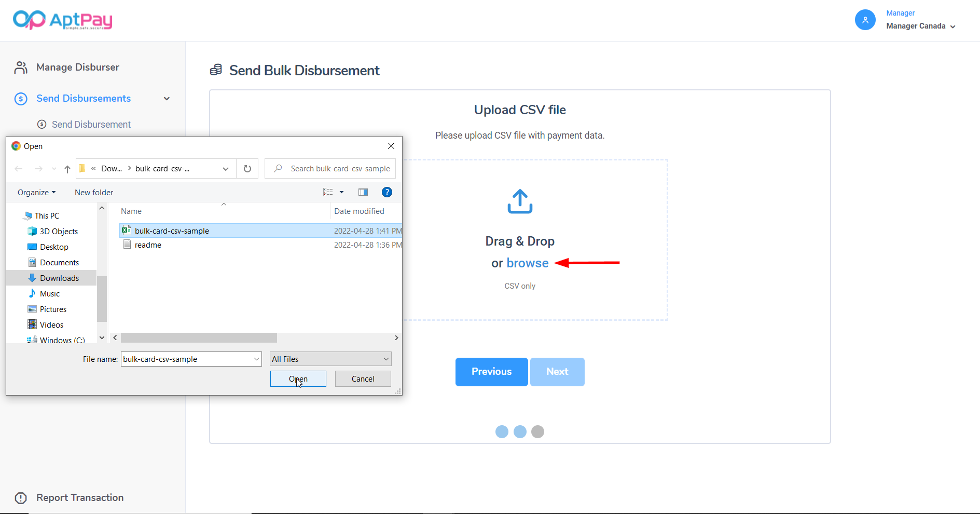The image size is (980, 514).
Task: Click the File name input field
Action: (x=187, y=359)
